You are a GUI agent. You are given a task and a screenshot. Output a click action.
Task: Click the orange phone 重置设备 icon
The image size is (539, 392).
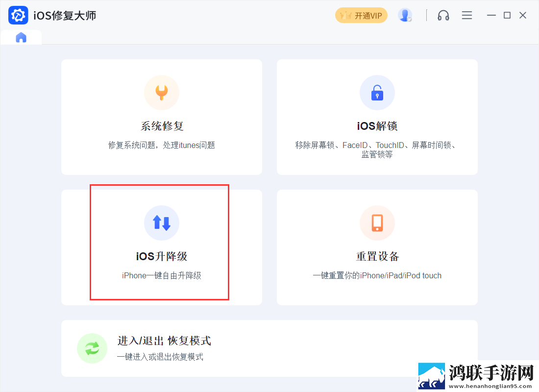377,223
